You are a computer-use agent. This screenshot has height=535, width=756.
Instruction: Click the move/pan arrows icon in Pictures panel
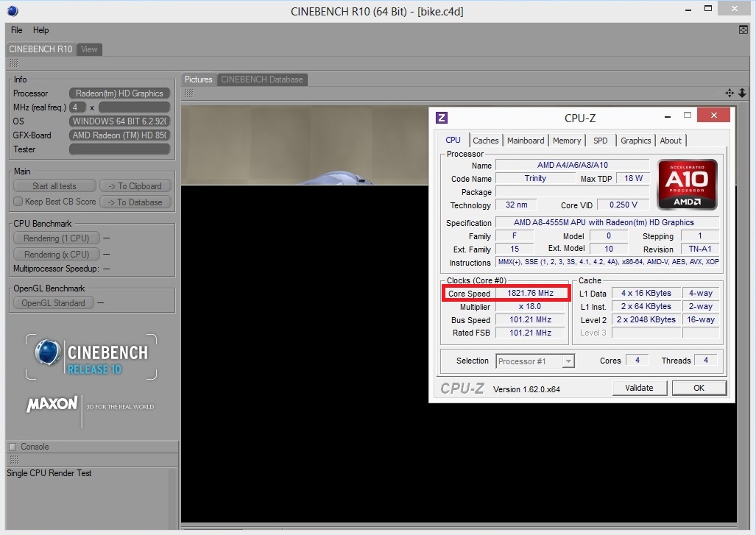click(729, 93)
